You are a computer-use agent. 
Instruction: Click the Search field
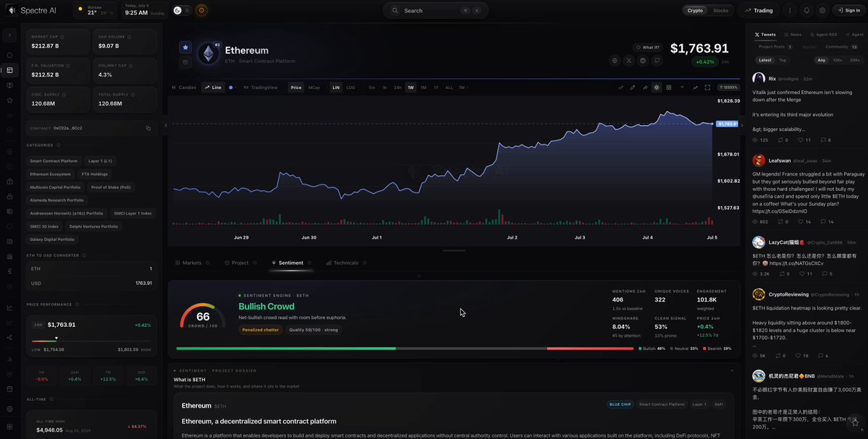[x=436, y=11]
